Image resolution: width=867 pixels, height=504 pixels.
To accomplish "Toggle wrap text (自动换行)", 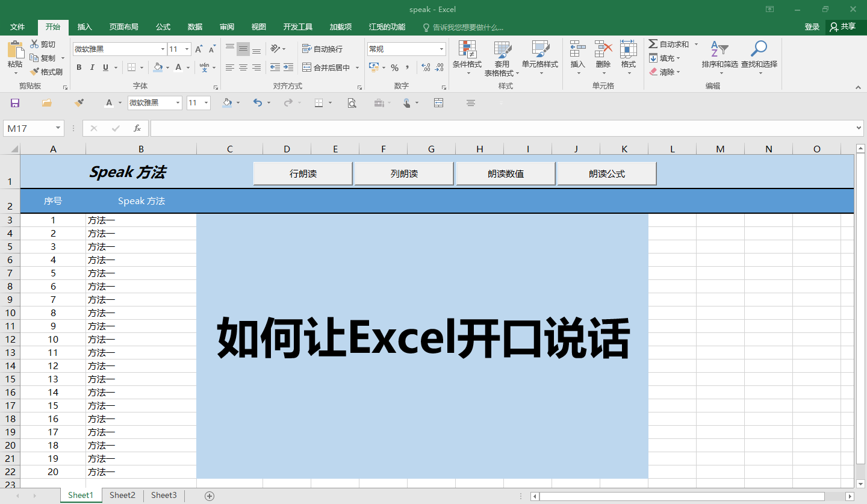I will [322, 49].
